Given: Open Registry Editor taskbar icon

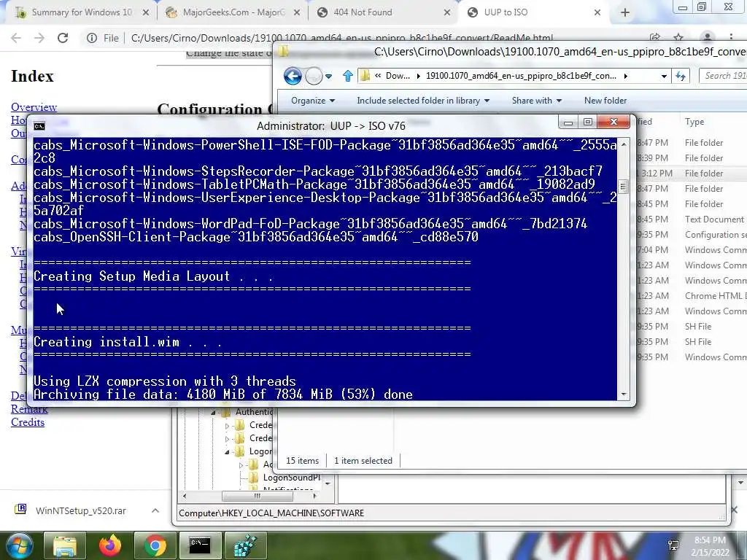Looking at the screenshot, I should tap(245, 545).
